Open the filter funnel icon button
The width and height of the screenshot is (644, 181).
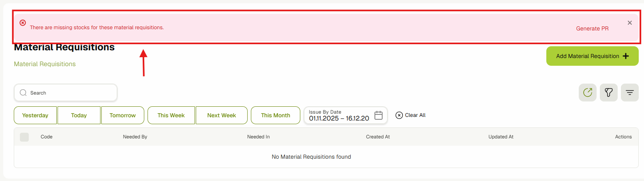tap(608, 93)
